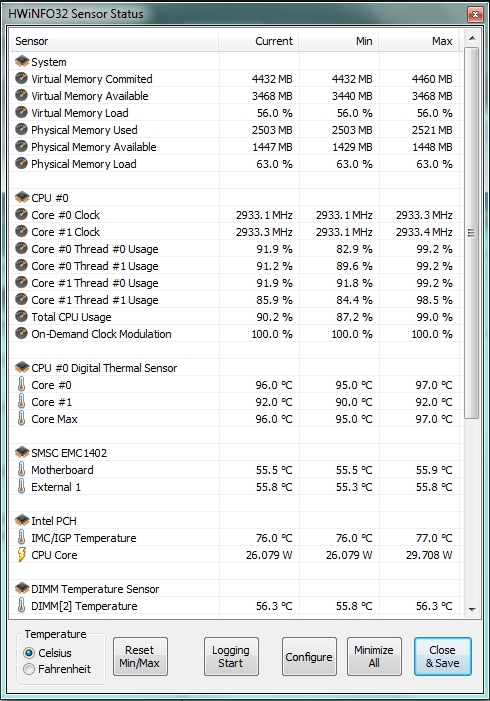Viewport: 490px width, 701px height.
Task: Click the gauge icon beside Virtual Memory Load
Action: [x=21, y=113]
